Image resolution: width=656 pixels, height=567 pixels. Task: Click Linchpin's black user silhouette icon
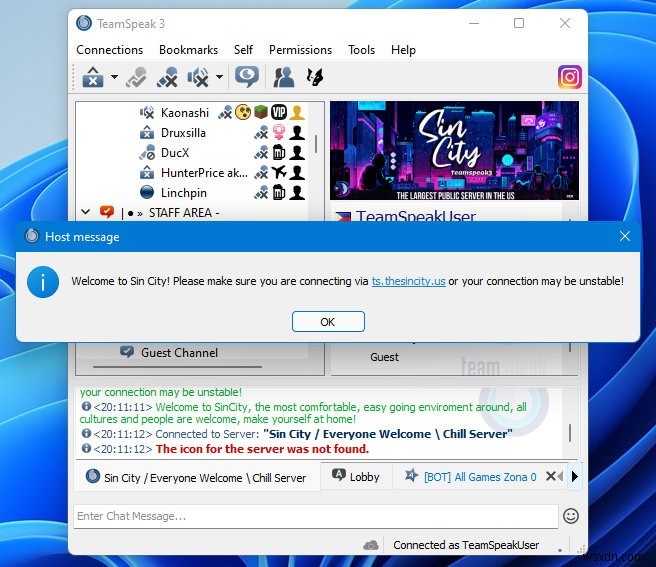297,192
